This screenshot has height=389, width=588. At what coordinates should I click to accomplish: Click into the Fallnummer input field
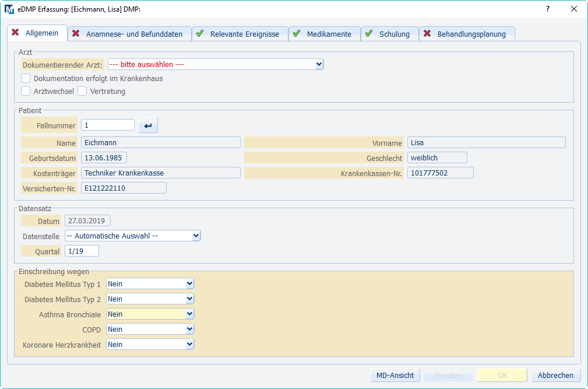[x=107, y=125]
